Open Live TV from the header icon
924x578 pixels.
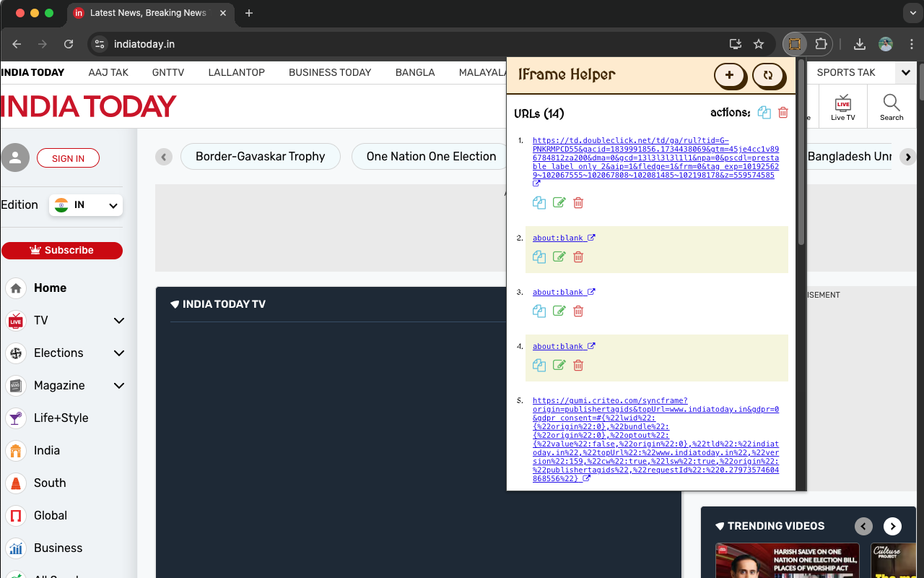point(842,105)
